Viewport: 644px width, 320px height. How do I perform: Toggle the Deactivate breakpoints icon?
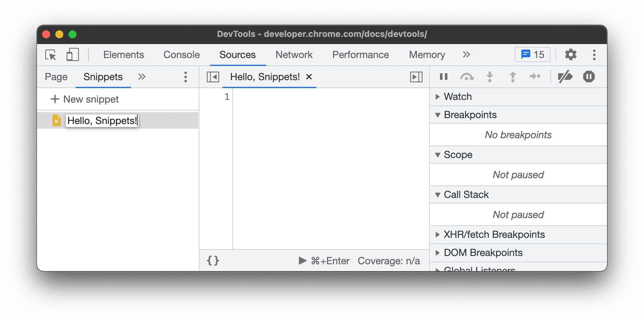(x=566, y=77)
